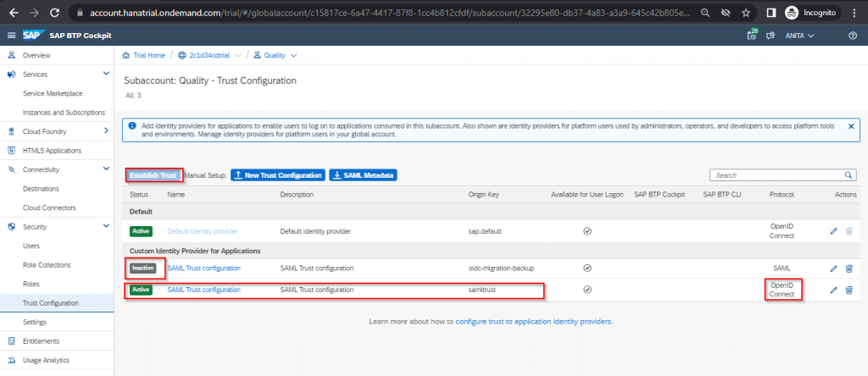This screenshot has height=376, width=868.
Task: Click the Protocol column header
Action: (x=782, y=195)
